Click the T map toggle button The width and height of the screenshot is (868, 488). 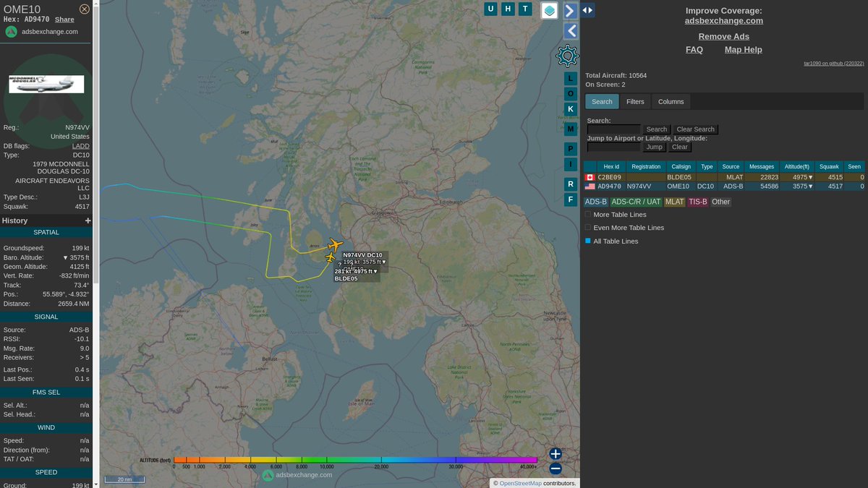[526, 9]
